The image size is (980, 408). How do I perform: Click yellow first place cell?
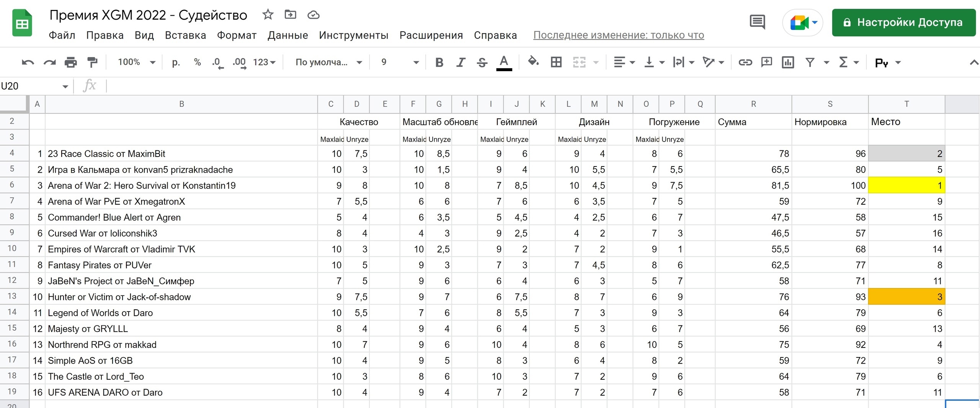(x=906, y=185)
